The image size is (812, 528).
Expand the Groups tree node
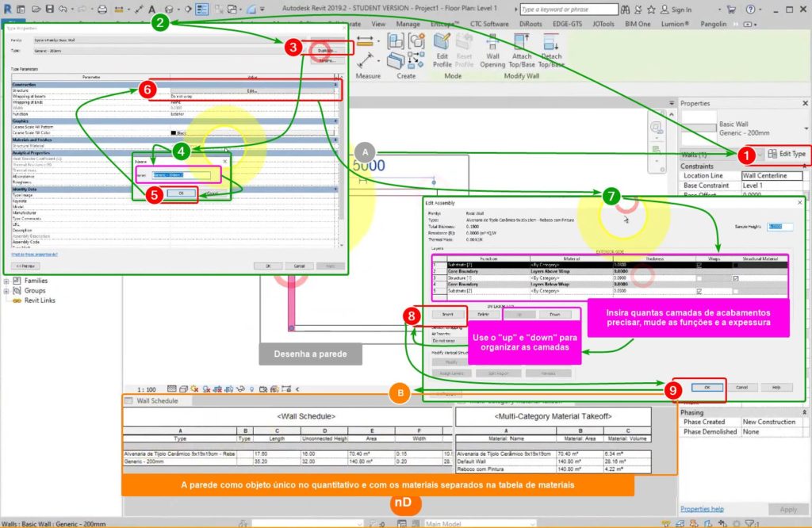pyautogui.click(x=8, y=291)
